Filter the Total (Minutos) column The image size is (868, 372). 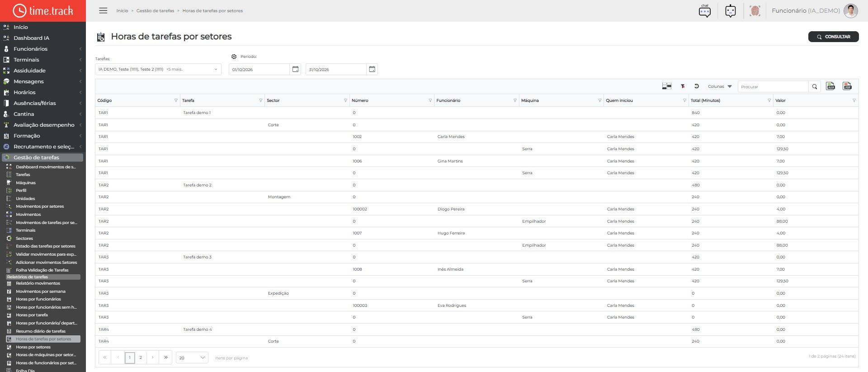pyautogui.click(x=769, y=100)
